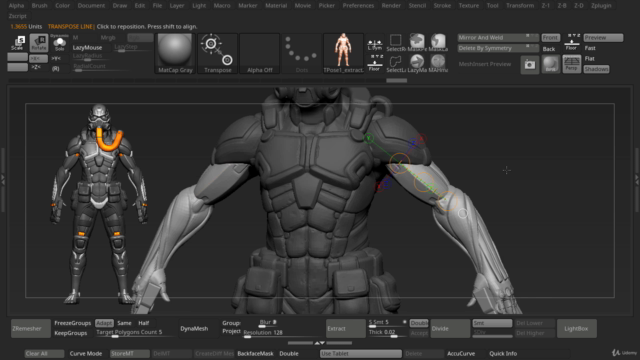
Task: Click the BPR render sphere icon
Action: point(551,64)
